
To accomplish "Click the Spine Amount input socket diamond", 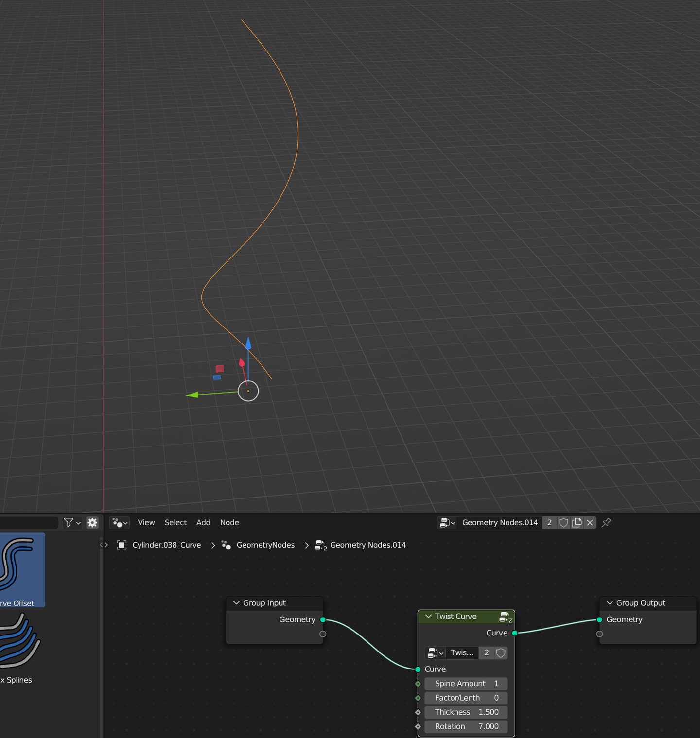I will [x=418, y=684].
